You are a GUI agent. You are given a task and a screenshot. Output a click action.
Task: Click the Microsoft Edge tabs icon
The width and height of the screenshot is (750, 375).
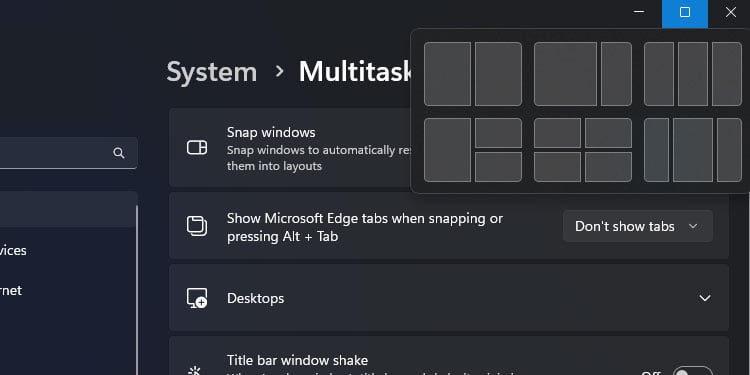coord(197,226)
